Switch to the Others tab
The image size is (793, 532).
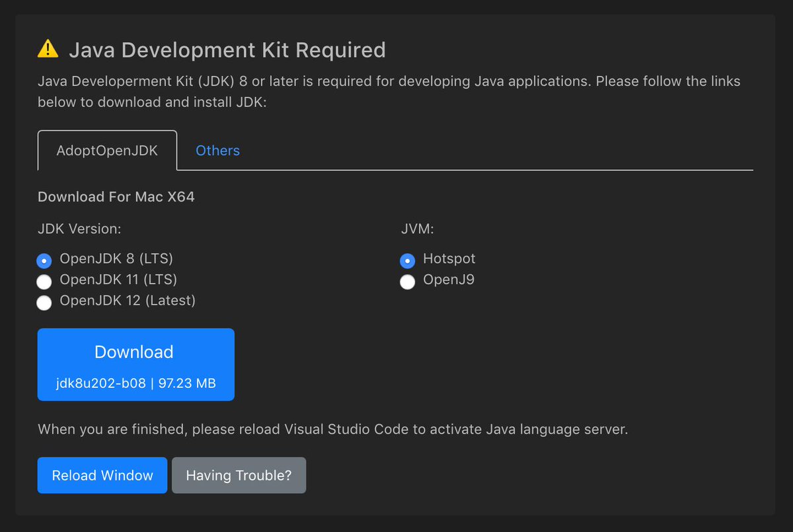click(217, 150)
